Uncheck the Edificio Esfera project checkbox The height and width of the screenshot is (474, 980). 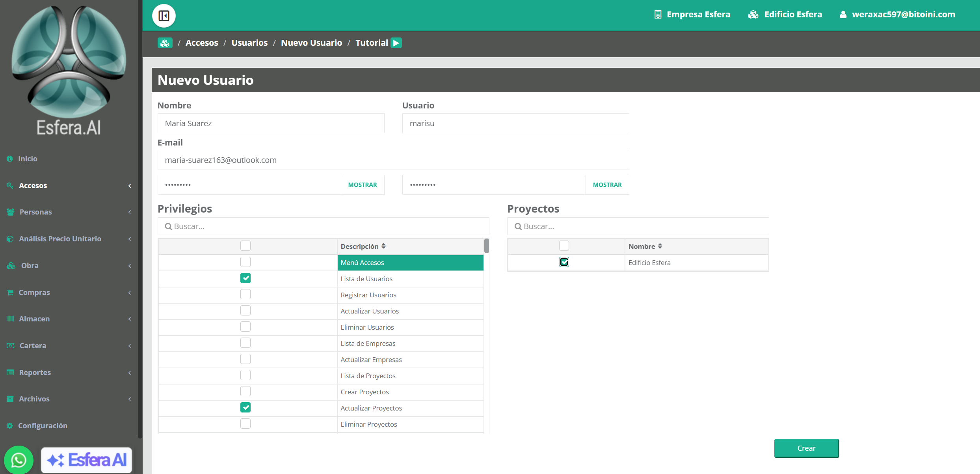coord(564,262)
